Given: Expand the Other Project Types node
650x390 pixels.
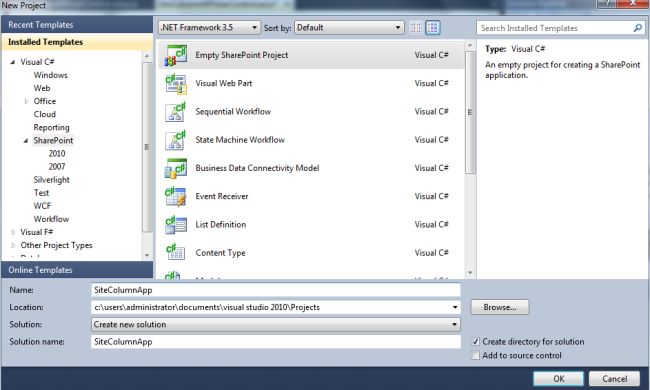Looking at the screenshot, I should coord(13,245).
